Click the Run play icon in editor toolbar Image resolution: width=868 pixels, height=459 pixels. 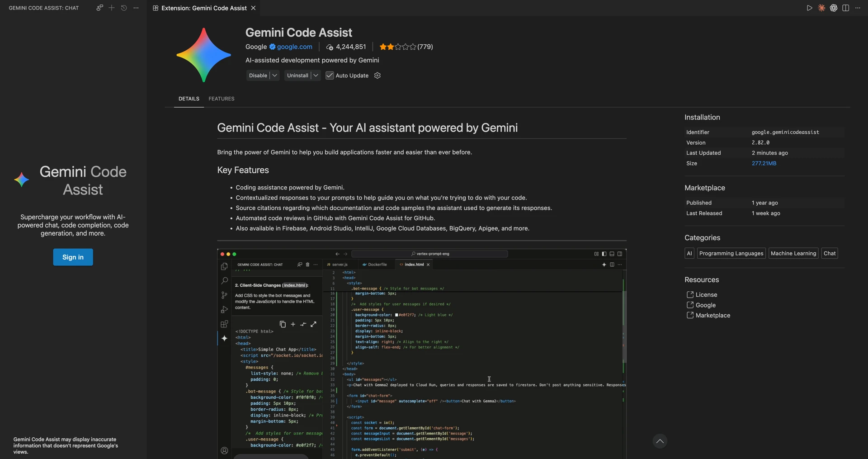tap(809, 8)
